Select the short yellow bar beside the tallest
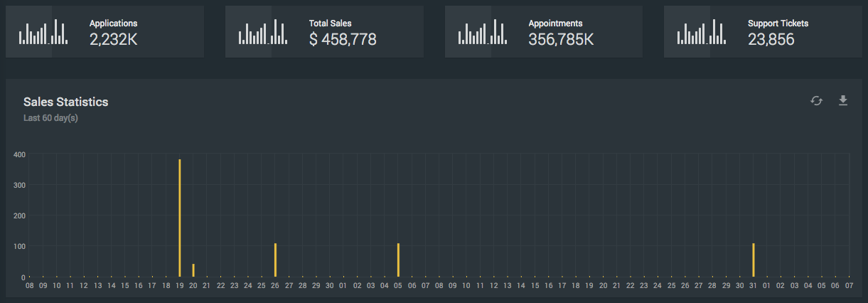Viewport: 868px width, 303px height. [193, 270]
